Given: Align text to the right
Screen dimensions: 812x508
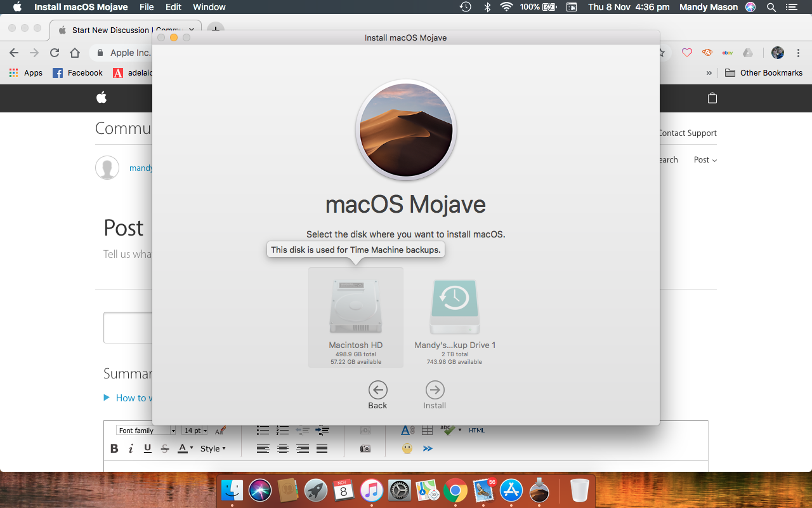Looking at the screenshot, I should (303, 449).
